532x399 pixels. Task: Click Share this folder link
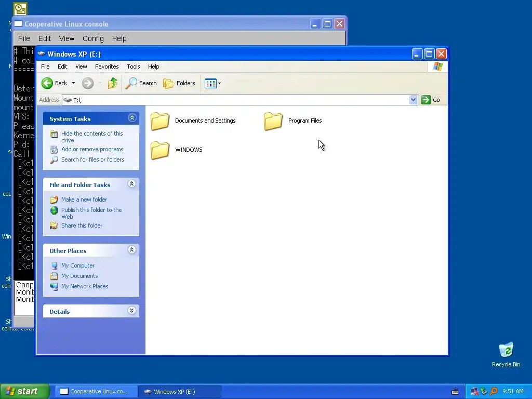[x=82, y=225]
